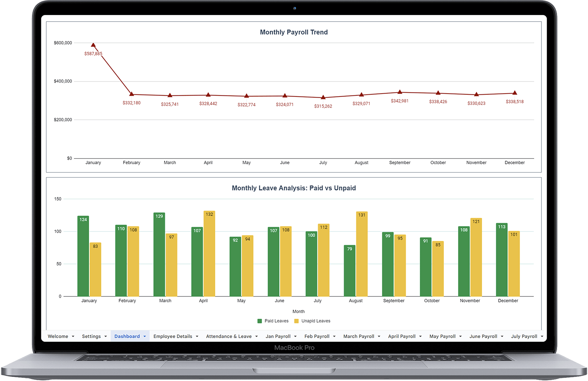The width and height of the screenshot is (588, 381).
Task: Switch to the Feb Payroll sheet
Action: click(x=317, y=336)
